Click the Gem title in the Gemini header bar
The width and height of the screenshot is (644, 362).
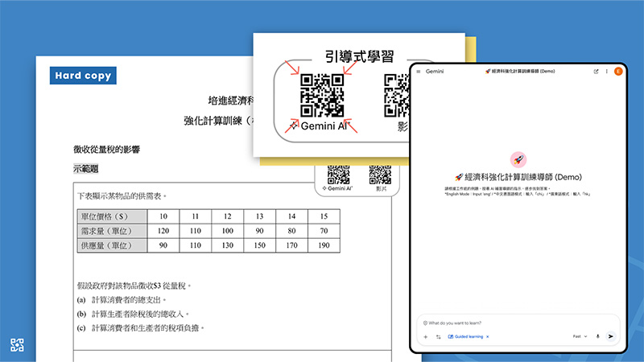(x=520, y=72)
